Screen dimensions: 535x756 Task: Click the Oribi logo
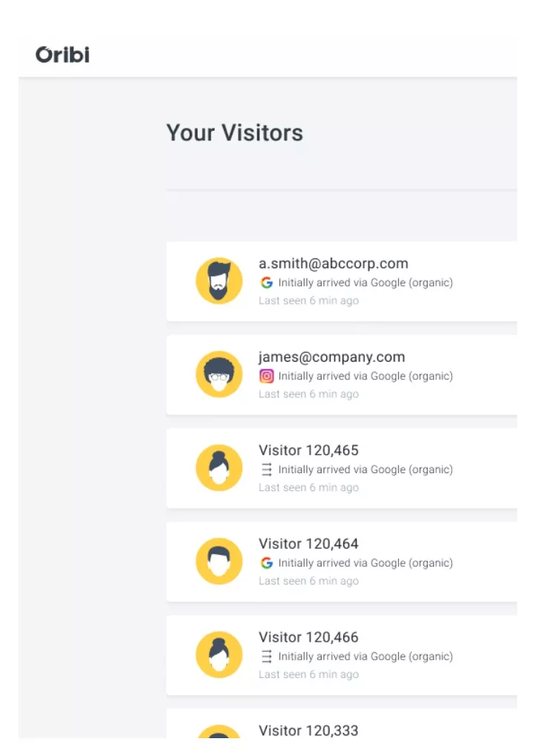(x=62, y=54)
